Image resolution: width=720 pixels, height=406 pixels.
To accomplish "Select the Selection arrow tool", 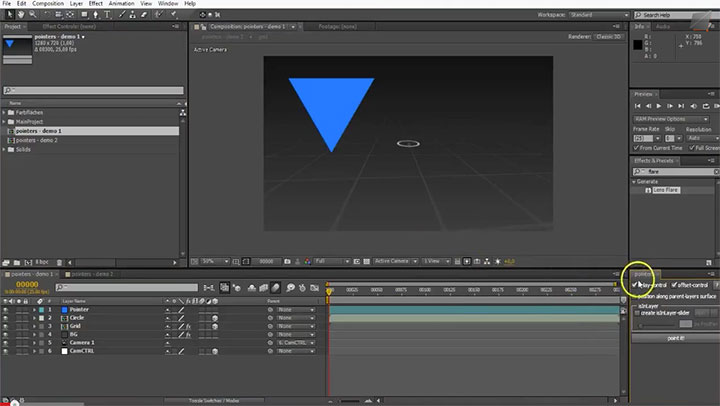I will click(9, 15).
